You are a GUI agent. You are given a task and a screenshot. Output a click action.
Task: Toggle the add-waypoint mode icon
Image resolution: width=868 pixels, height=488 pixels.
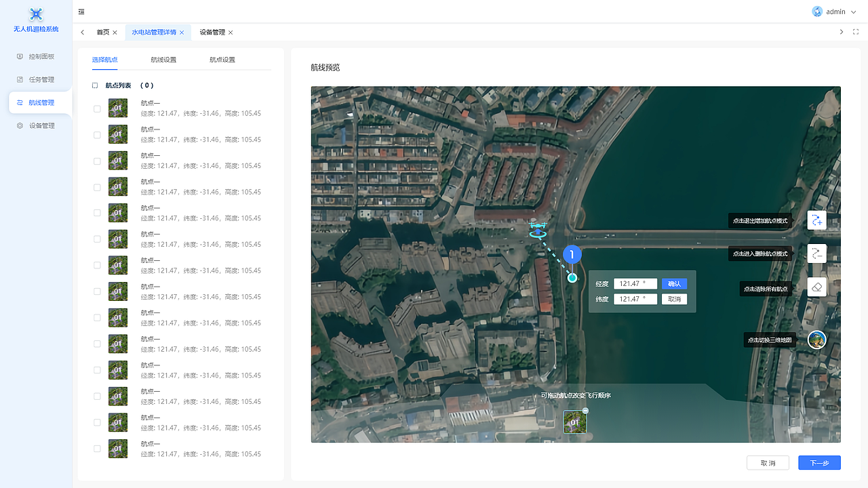[817, 221]
